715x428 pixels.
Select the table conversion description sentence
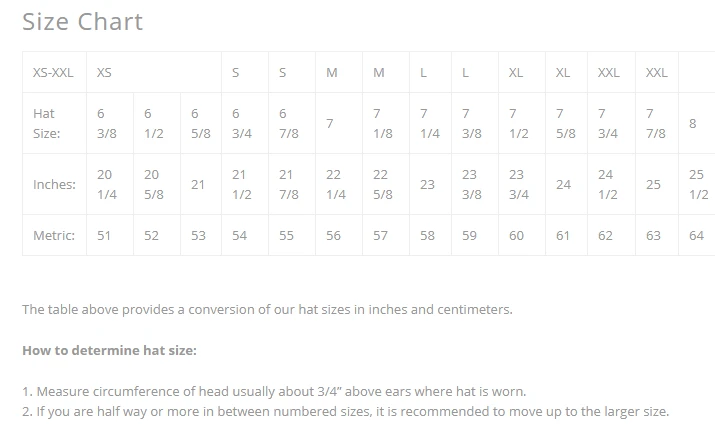click(267, 309)
